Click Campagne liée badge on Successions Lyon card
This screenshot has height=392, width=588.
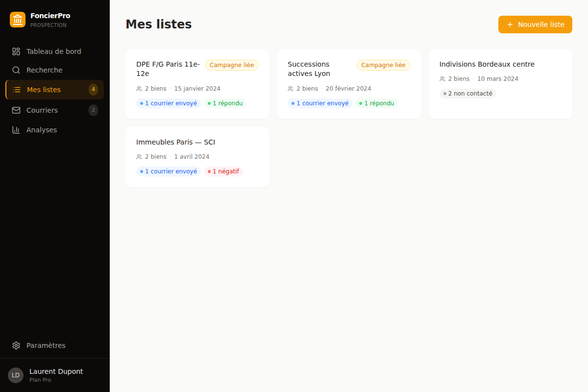click(383, 65)
